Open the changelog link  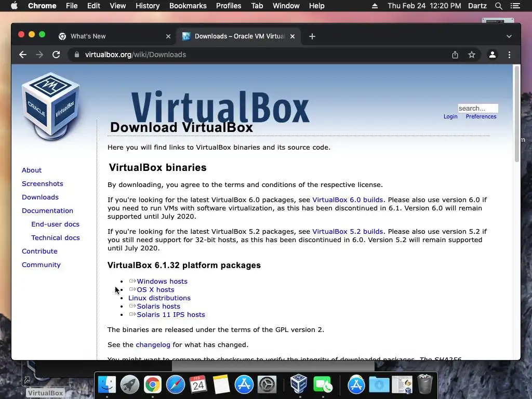click(x=153, y=345)
